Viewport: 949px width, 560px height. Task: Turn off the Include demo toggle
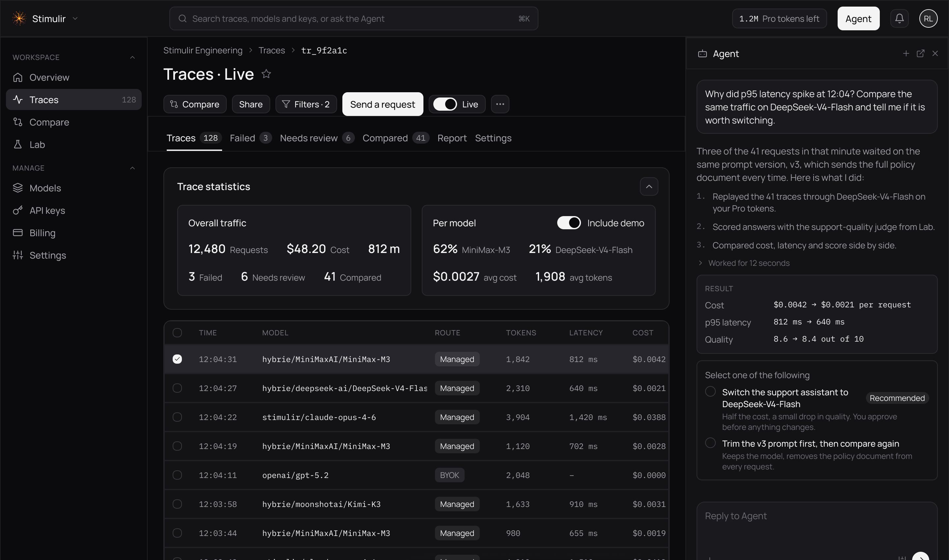pos(569,223)
